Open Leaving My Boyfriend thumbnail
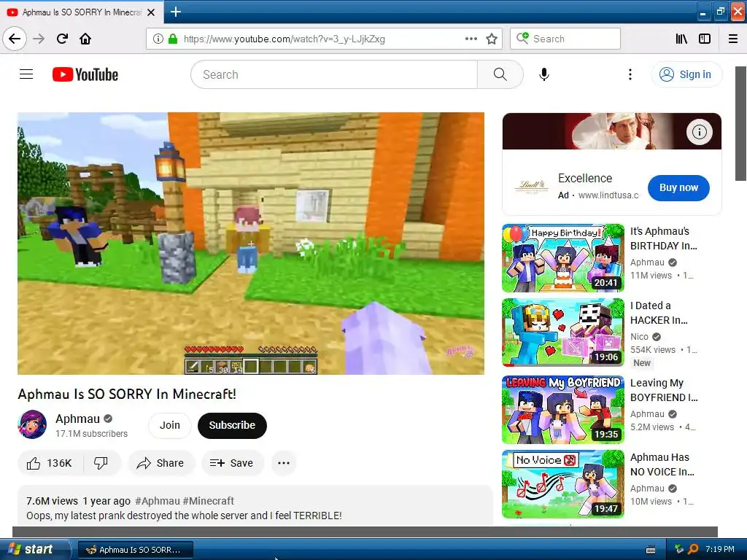This screenshot has height=560, width=747. (x=563, y=410)
